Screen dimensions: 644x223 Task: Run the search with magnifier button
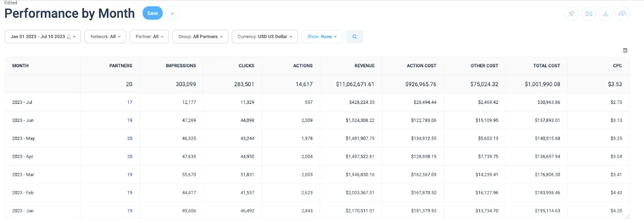pos(355,37)
